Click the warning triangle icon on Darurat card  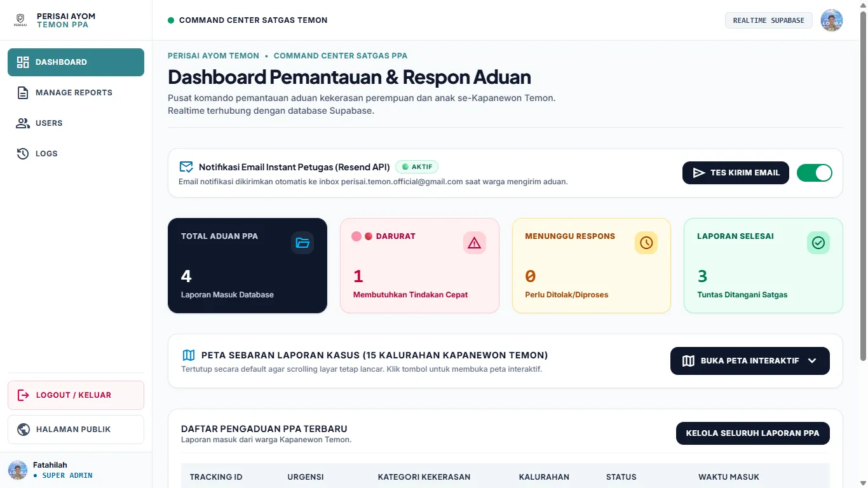tap(475, 243)
